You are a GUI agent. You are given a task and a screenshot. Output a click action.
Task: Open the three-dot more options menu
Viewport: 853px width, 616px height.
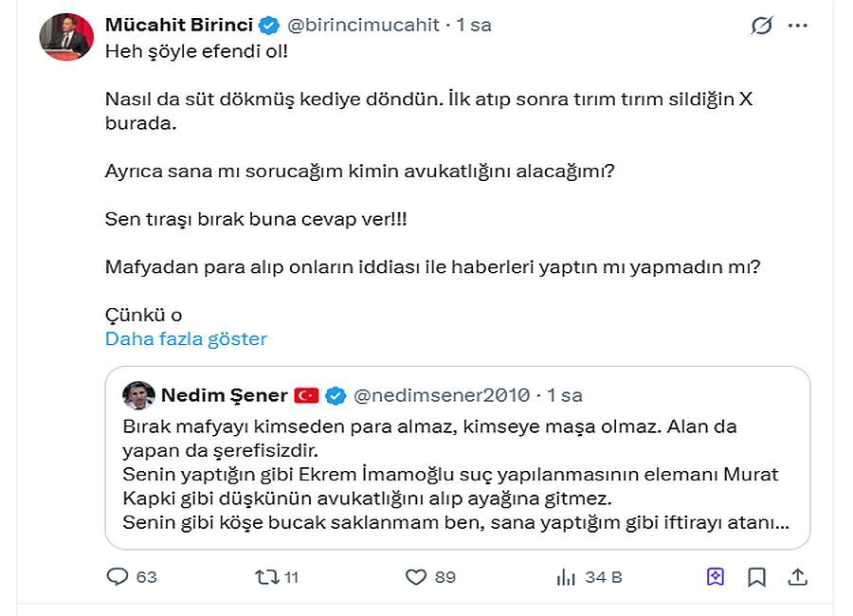click(799, 26)
